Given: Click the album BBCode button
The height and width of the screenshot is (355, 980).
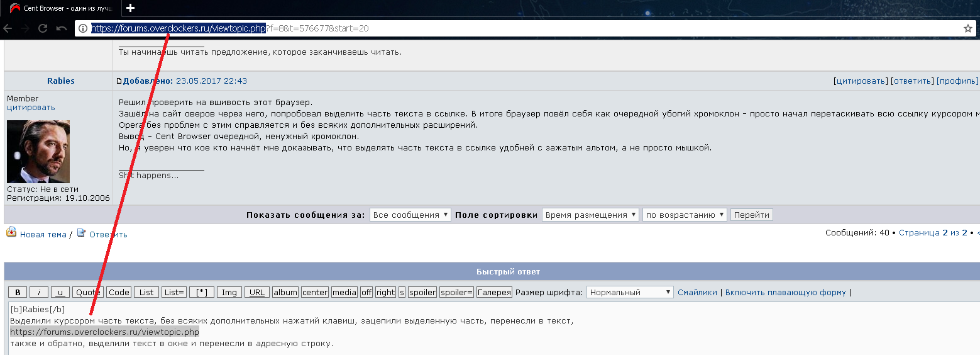Looking at the screenshot, I should (x=285, y=292).
